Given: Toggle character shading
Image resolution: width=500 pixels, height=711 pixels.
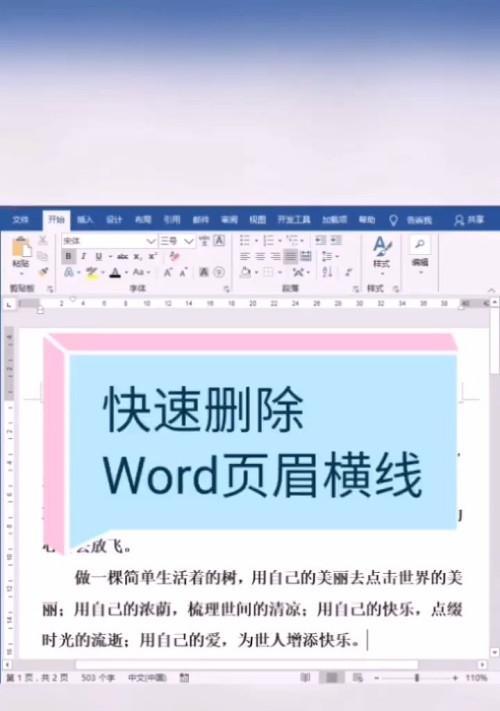Looking at the screenshot, I should [x=204, y=272].
